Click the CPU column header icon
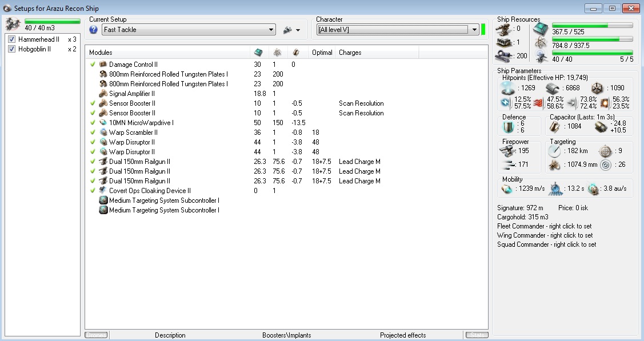Viewport: 644px width, 341px height. point(258,53)
